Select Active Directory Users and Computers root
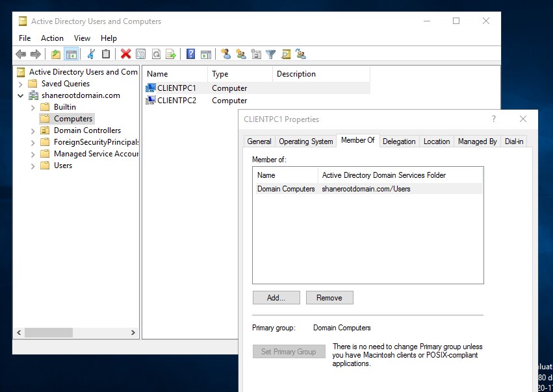 click(x=83, y=72)
